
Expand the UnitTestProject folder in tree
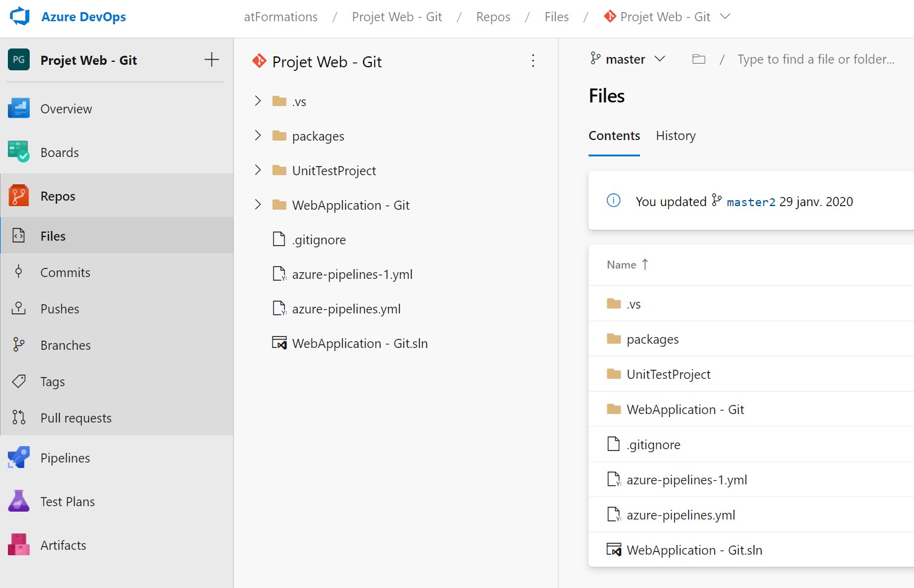pyautogui.click(x=258, y=170)
